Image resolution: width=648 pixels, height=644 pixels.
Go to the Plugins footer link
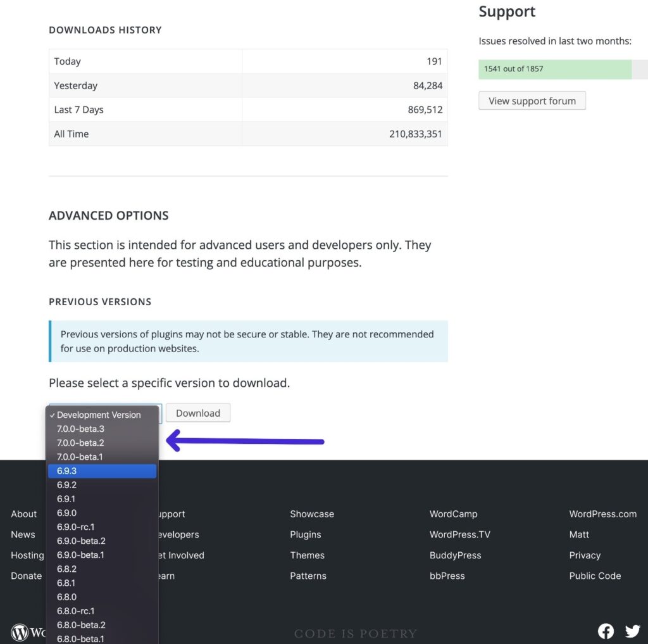(305, 534)
